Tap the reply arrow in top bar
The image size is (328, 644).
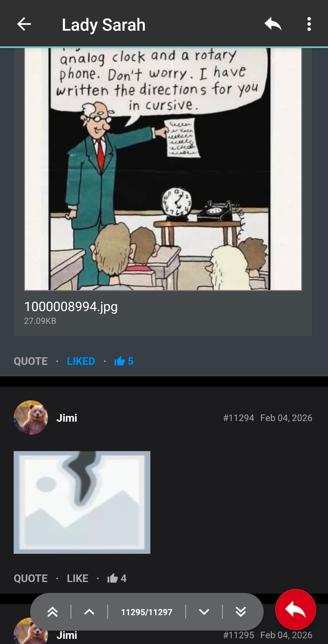tap(273, 24)
